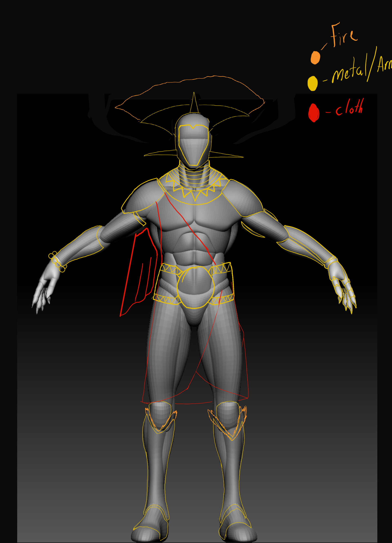Viewport: 392px width, 543px height.
Task: Click the yellow metal/armor color dot
Action: pos(312,83)
